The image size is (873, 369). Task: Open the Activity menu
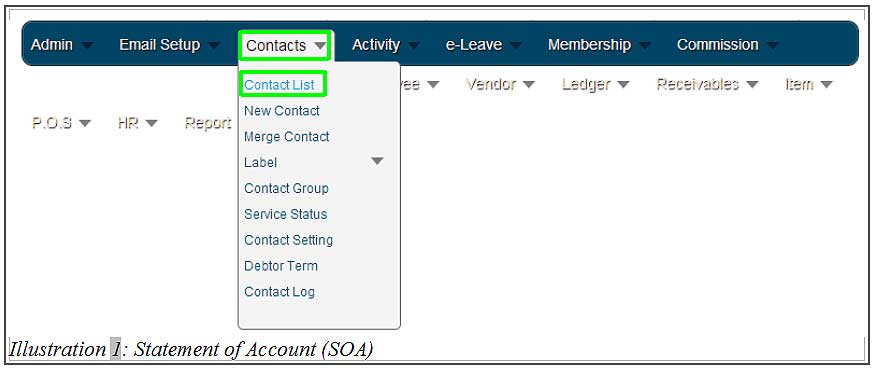point(376,45)
